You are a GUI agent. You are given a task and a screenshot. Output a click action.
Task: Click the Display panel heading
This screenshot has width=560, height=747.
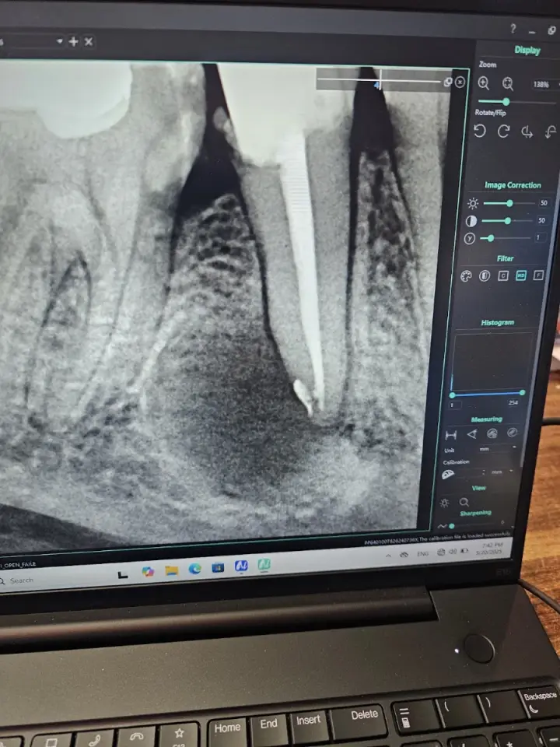[527, 50]
